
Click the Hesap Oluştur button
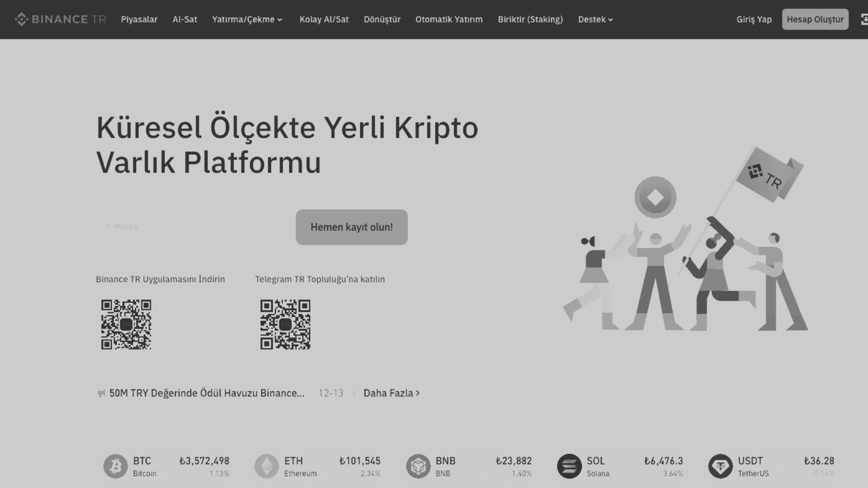point(815,19)
